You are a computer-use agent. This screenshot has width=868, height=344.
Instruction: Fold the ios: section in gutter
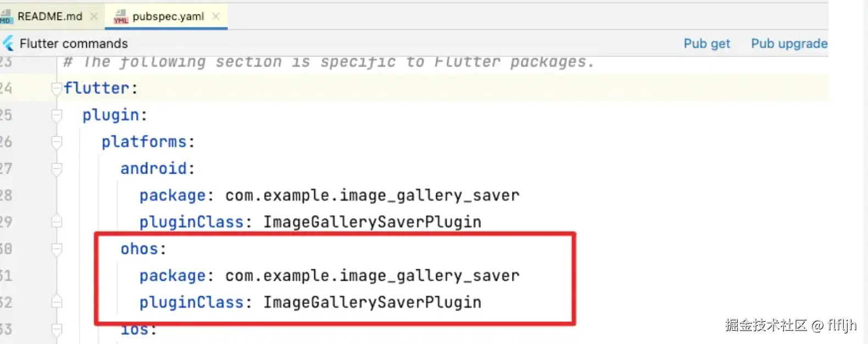pos(57,330)
